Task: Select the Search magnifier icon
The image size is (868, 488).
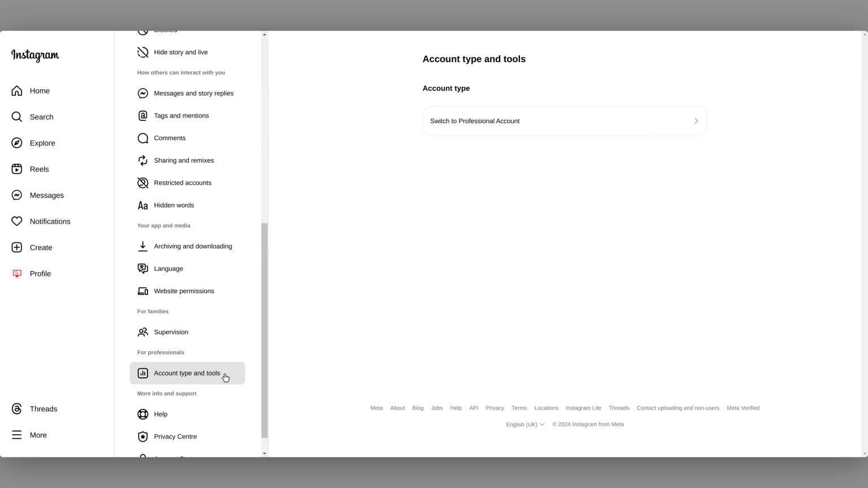Action: [x=17, y=117]
